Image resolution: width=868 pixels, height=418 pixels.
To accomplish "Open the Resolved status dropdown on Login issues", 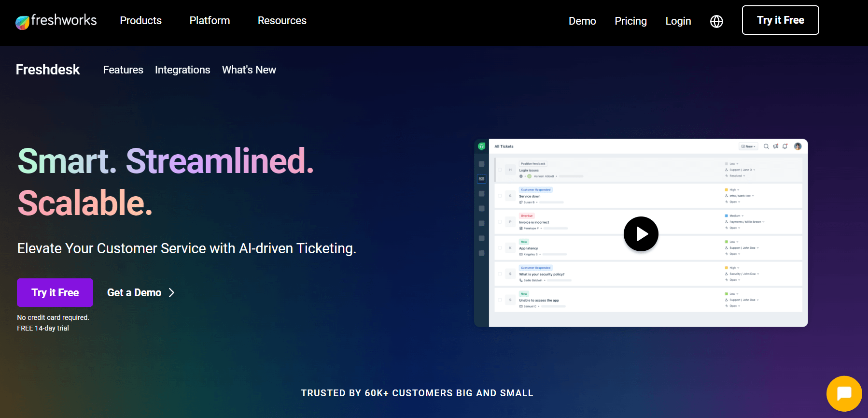I will 737,176.
